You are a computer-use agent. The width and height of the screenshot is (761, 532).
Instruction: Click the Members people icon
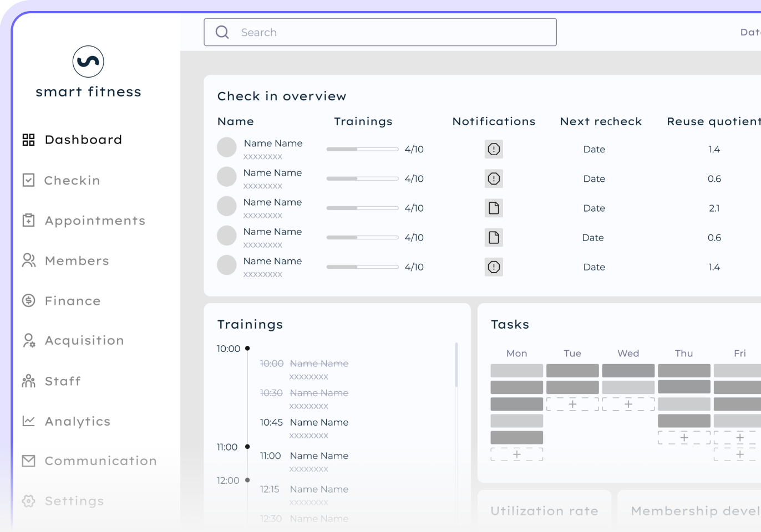pos(29,260)
